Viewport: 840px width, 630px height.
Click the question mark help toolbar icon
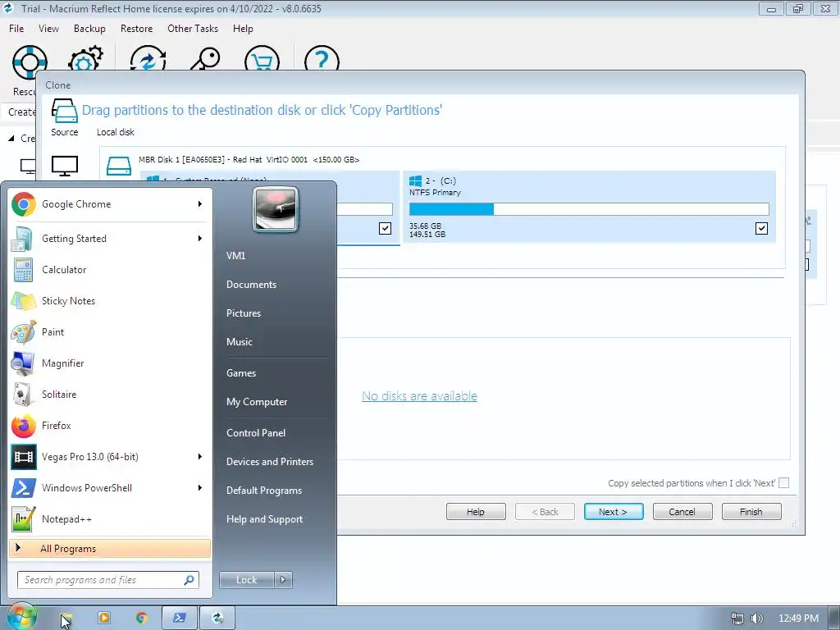[322, 59]
